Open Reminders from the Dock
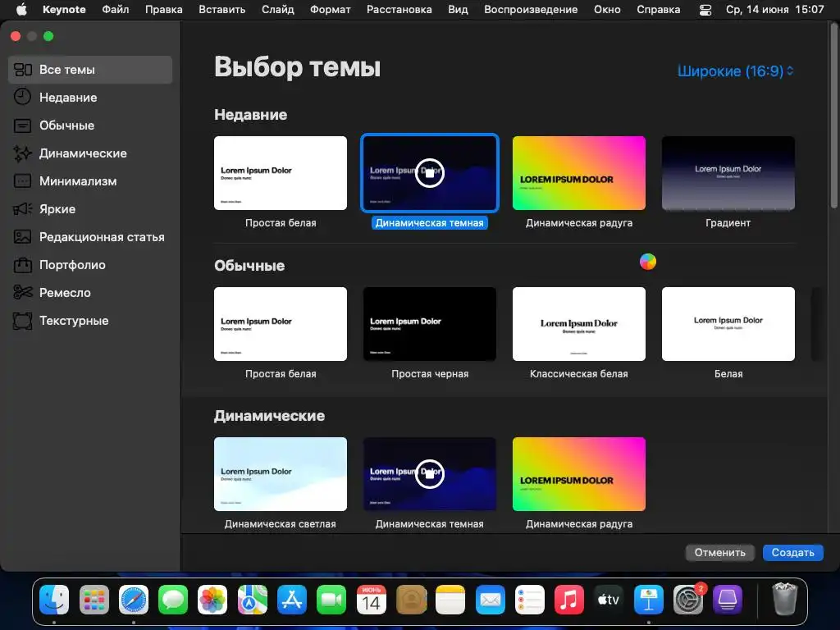The image size is (840, 630). 530,599
